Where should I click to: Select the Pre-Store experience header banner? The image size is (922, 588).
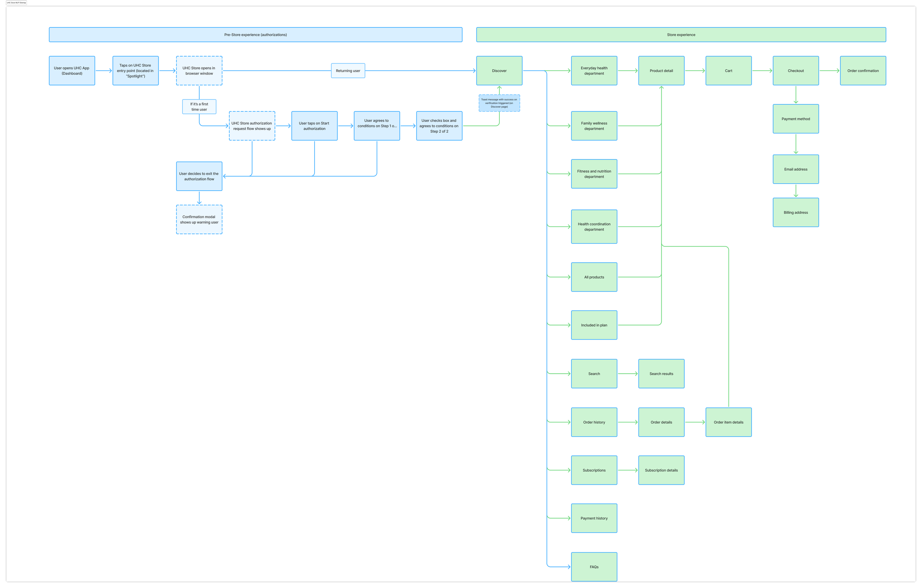pos(255,34)
